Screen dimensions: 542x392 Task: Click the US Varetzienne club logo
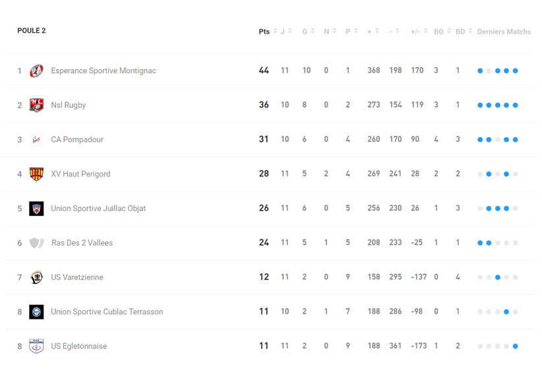pyautogui.click(x=36, y=277)
